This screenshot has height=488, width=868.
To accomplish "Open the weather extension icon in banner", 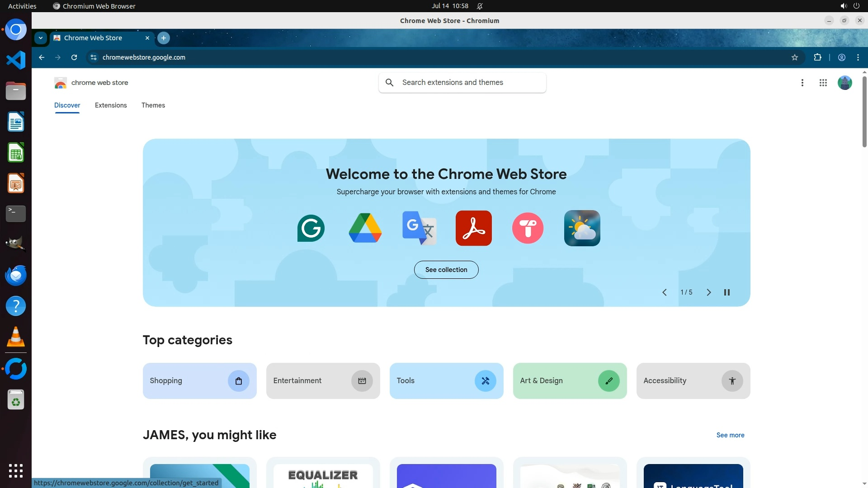I will [x=582, y=228].
